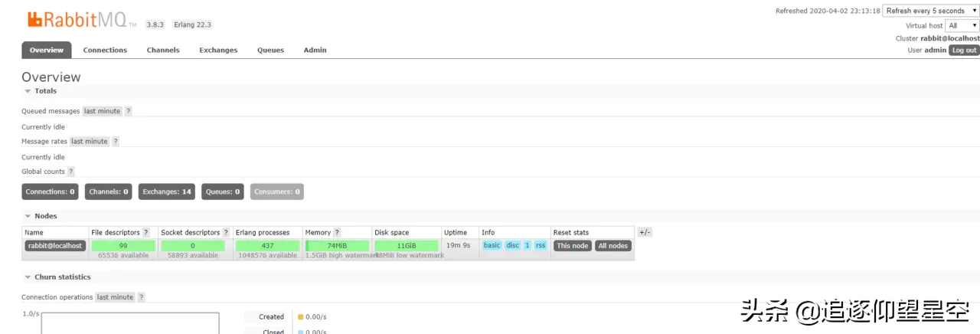
Task: Click help icon next to Queued messages
Action: (x=129, y=111)
